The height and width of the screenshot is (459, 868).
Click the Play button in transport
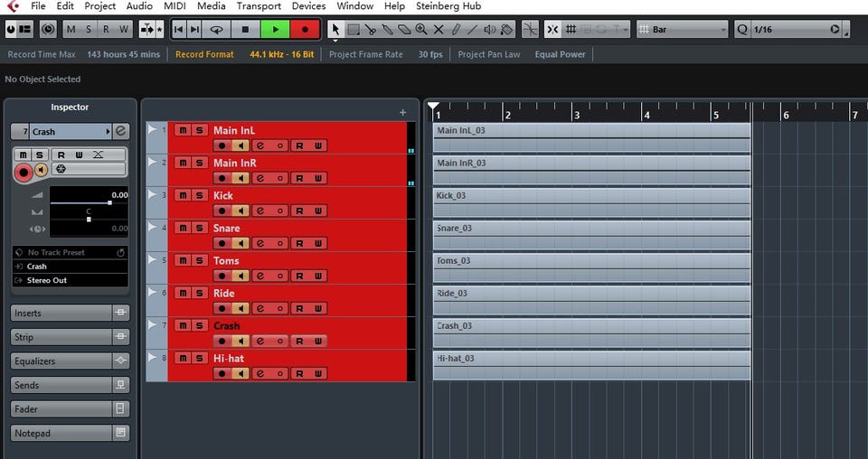tap(275, 29)
